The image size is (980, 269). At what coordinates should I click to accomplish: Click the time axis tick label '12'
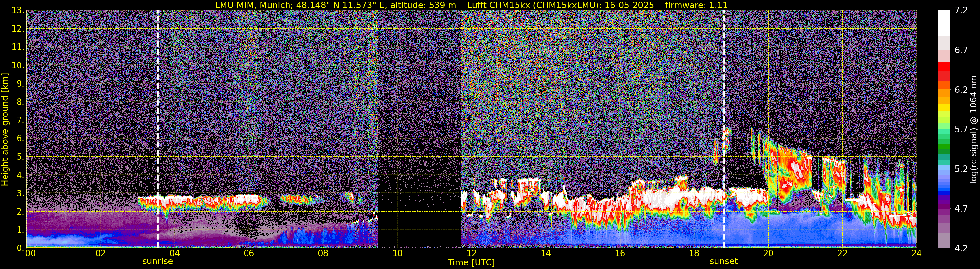click(471, 253)
